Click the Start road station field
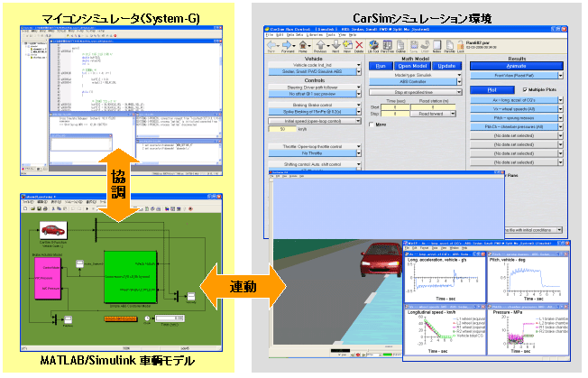Screen dimensions: 588x378 (432, 107)
